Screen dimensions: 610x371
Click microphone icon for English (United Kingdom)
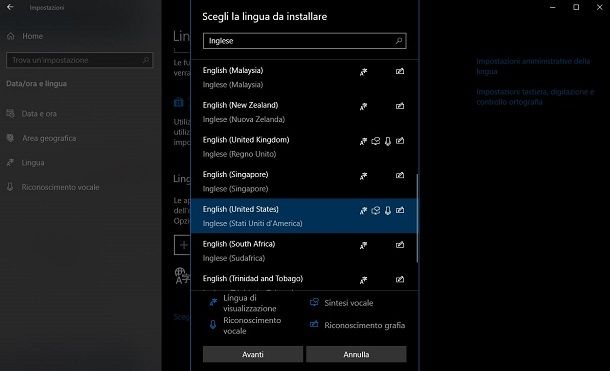point(388,141)
